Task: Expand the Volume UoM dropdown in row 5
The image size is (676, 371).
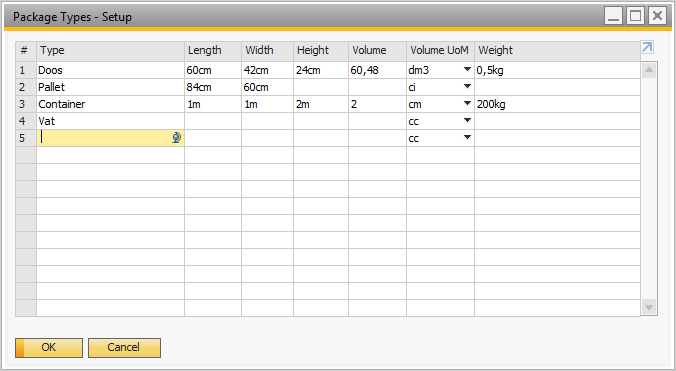Action: 467,137
